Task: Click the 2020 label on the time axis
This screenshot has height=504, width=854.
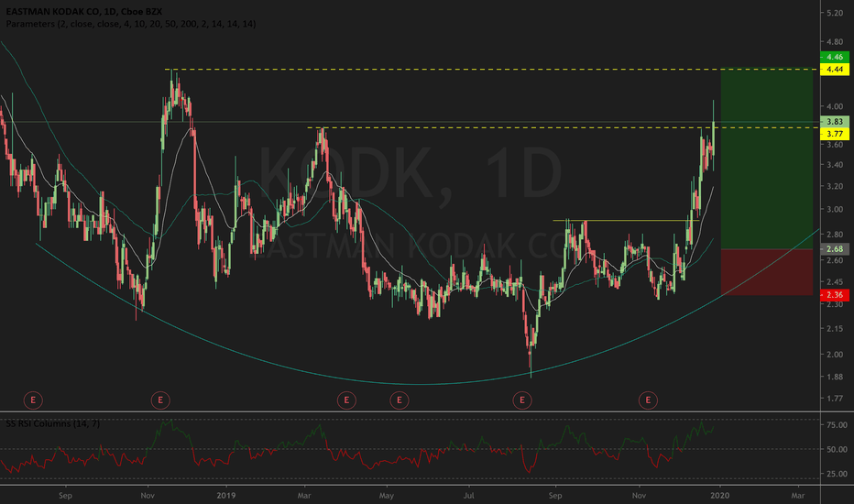Action: tap(720, 495)
